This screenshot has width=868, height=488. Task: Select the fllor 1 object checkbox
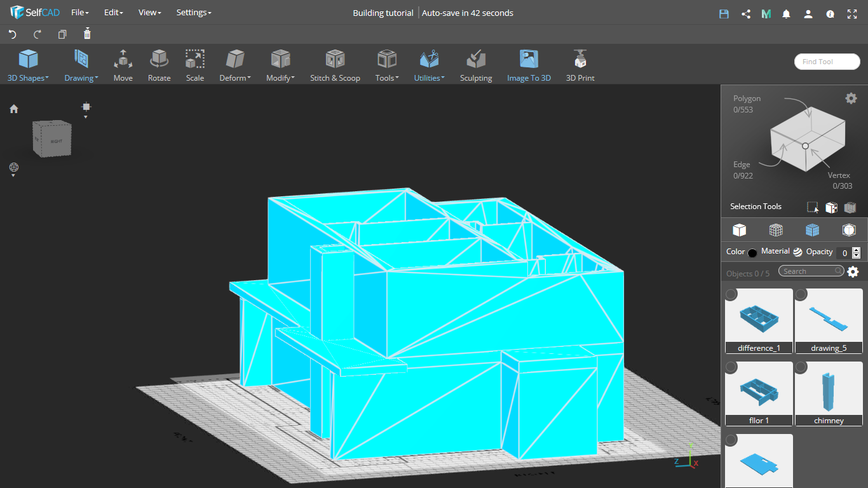pyautogui.click(x=731, y=367)
